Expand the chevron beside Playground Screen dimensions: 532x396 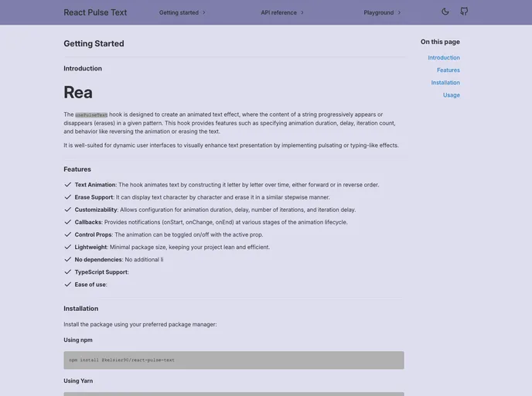400,12
